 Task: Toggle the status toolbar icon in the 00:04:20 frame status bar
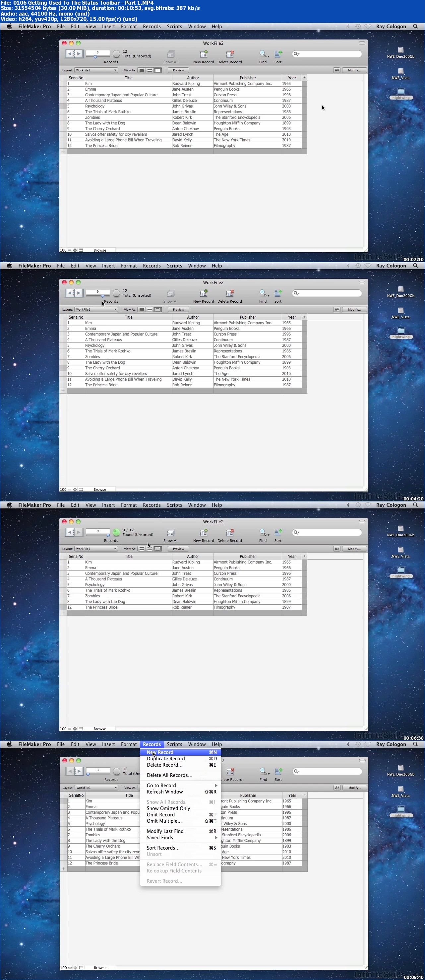click(x=81, y=490)
